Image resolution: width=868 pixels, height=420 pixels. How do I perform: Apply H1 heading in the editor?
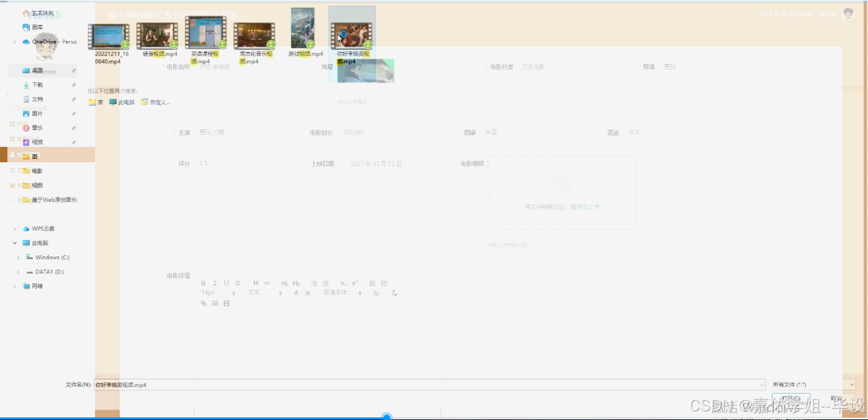pyautogui.click(x=284, y=284)
